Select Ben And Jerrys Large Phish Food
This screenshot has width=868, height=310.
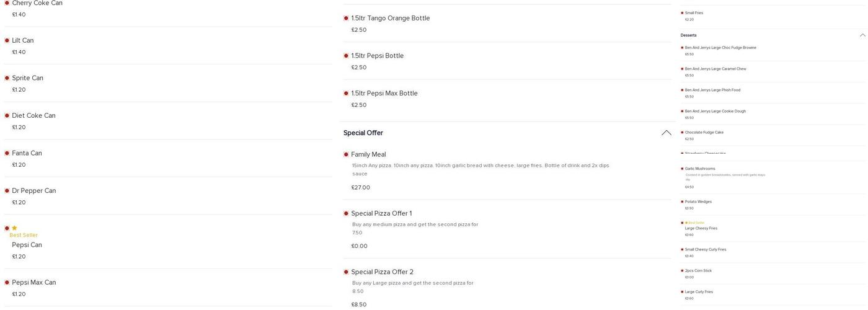coord(712,91)
